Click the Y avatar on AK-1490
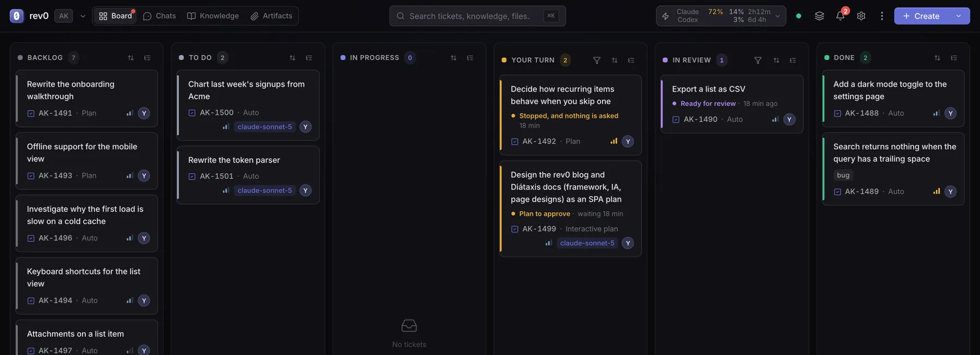 (x=789, y=119)
